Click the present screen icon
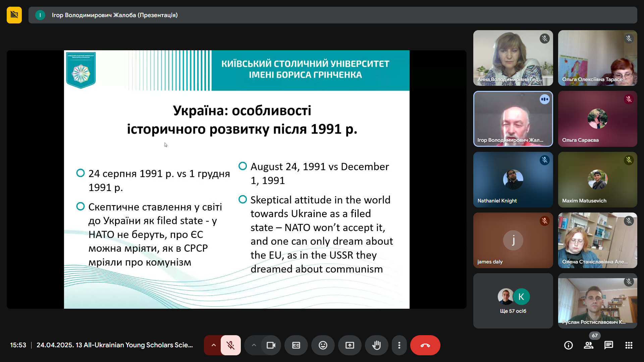The height and width of the screenshot is (362, 644). click(350, 345)
